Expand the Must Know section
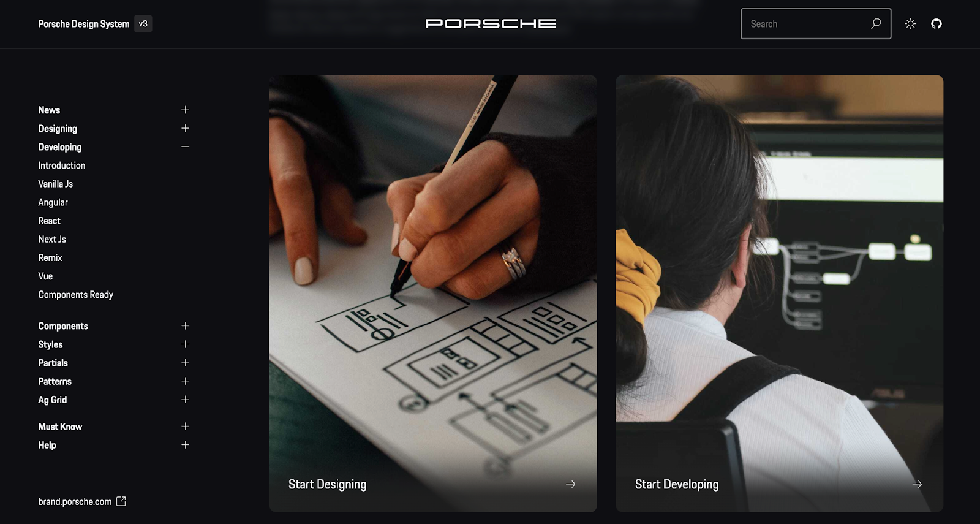980x524 pixels. [185, 427]
